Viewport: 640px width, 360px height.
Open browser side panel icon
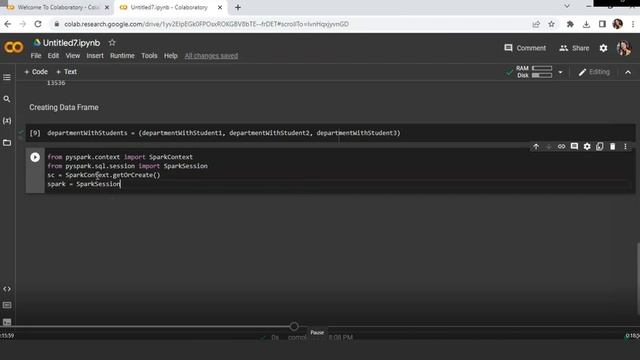click(x=602, y=24)
